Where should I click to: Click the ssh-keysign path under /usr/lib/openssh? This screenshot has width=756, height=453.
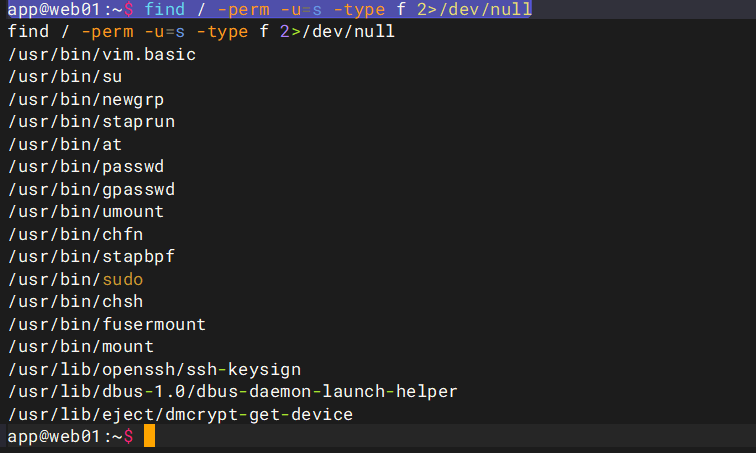(x=154, y=369)
